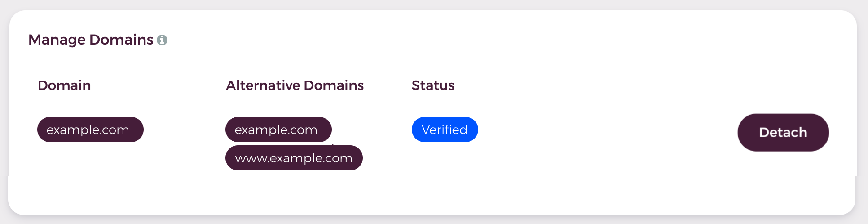This screenshot has width=868, height=224.
Task: Open the Manage Domains help tooltip icon
Action: (x=162, y=40)
